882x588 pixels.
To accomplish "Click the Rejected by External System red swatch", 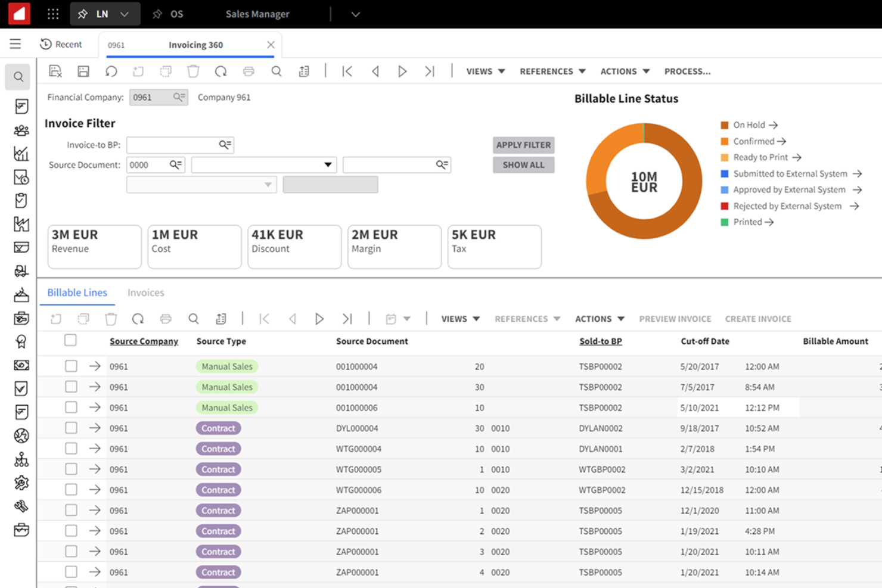I will [725, 206].
